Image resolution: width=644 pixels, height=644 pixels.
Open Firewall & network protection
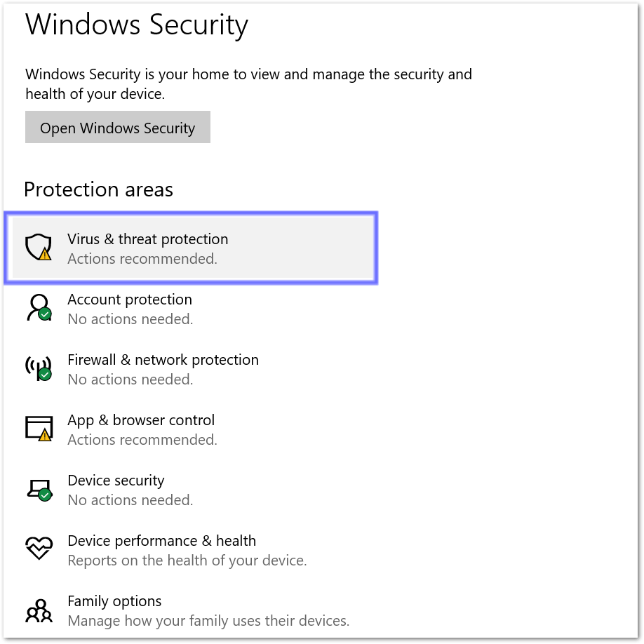point(163,360)
